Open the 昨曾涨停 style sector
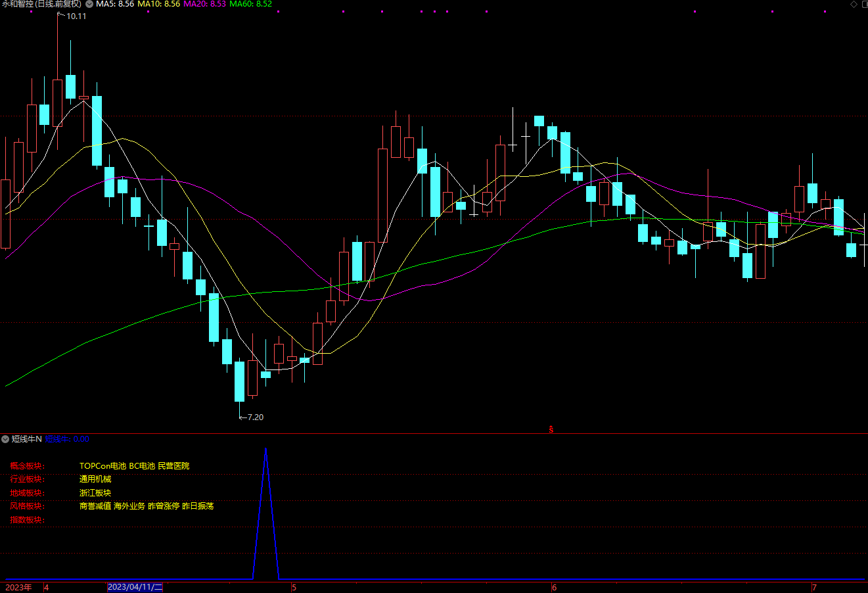 (x=164, y=506)
